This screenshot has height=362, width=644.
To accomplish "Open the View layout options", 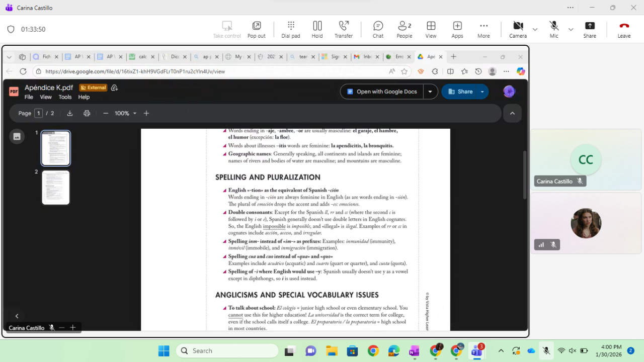I will tap(431, 29).
